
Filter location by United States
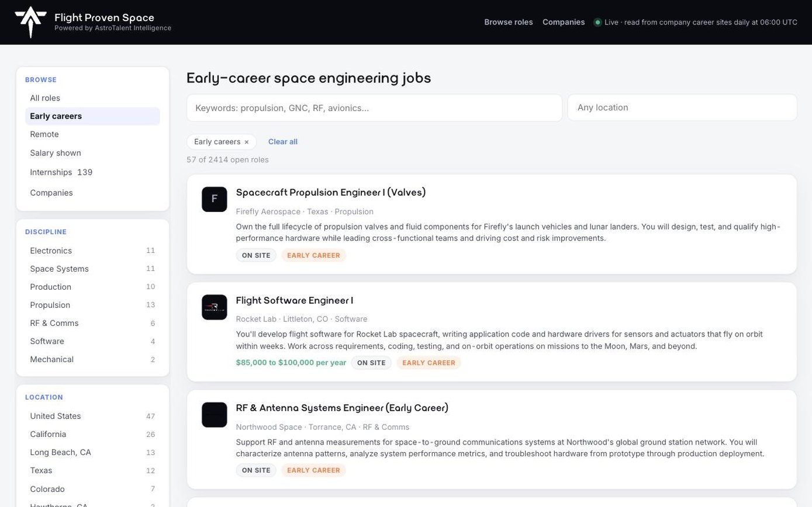92,416
